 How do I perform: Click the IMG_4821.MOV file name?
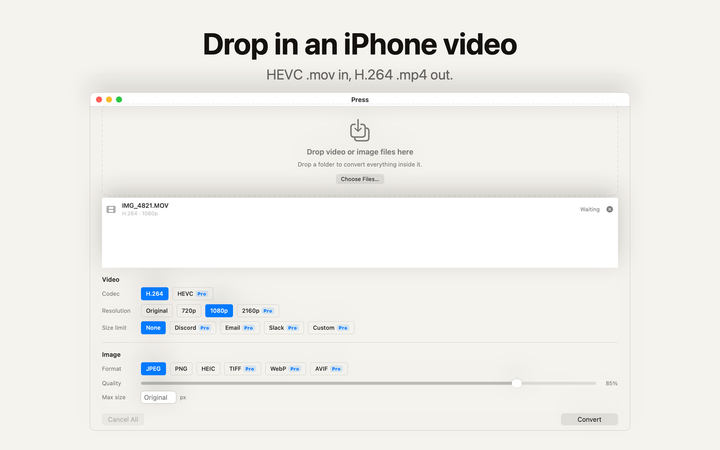click(x=145, y=205)
